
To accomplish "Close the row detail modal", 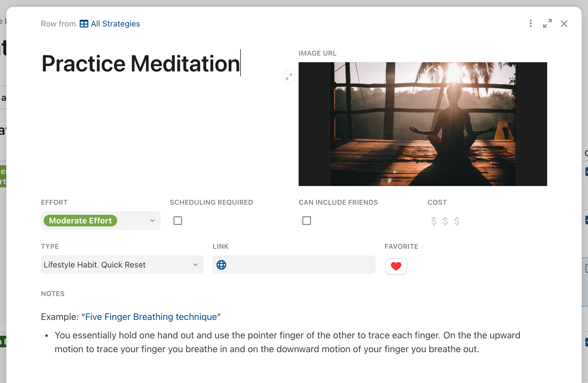I will coord(564,24).
